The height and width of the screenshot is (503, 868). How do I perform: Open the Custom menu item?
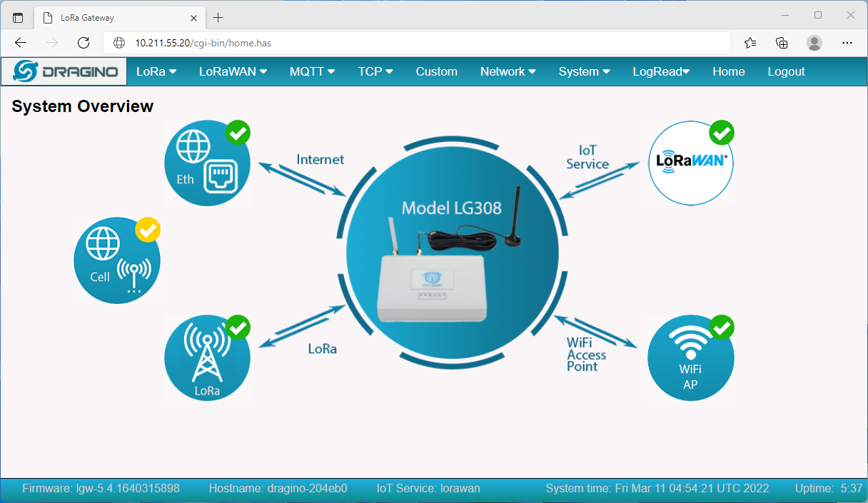pyautogui.click(x=437, y=71)
